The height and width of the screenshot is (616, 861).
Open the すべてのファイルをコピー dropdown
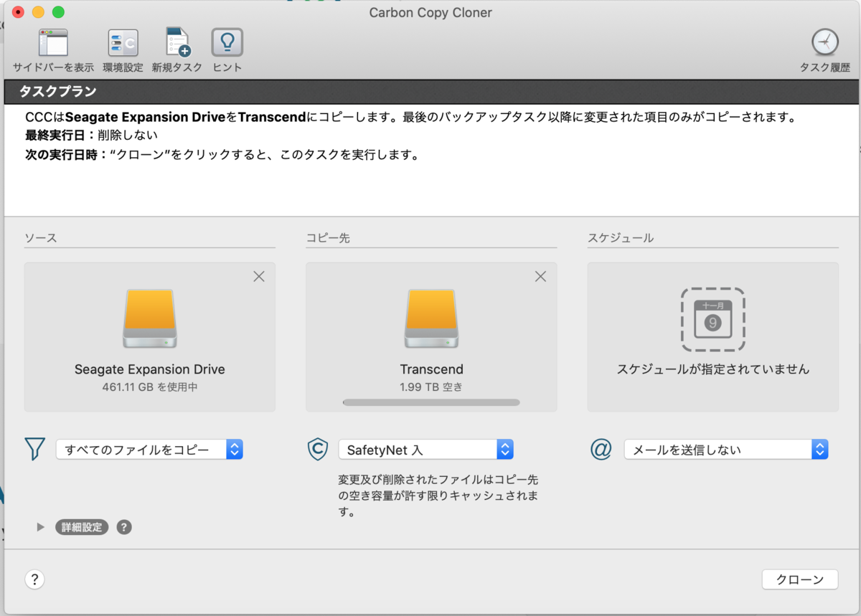[x=149, y=450]
